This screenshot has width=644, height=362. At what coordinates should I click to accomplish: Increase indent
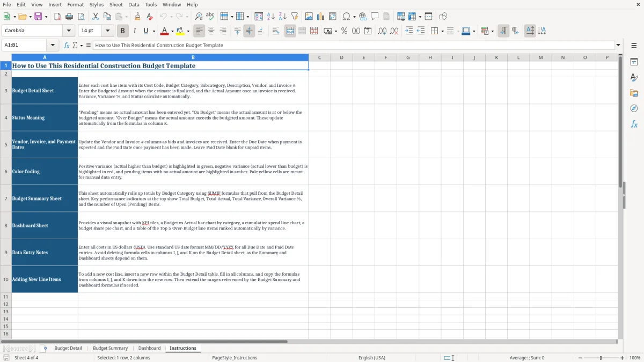click(409, 31)
